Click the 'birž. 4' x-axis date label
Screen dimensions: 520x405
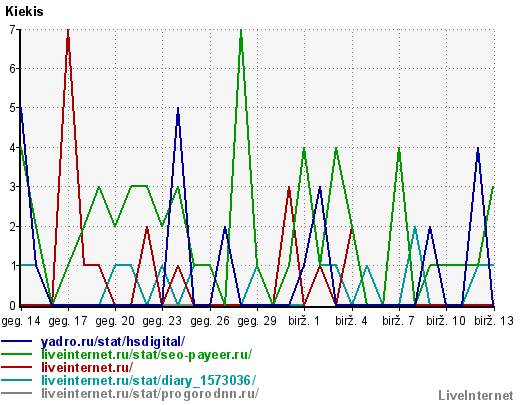pyautogui.click(x=351, y=321)
